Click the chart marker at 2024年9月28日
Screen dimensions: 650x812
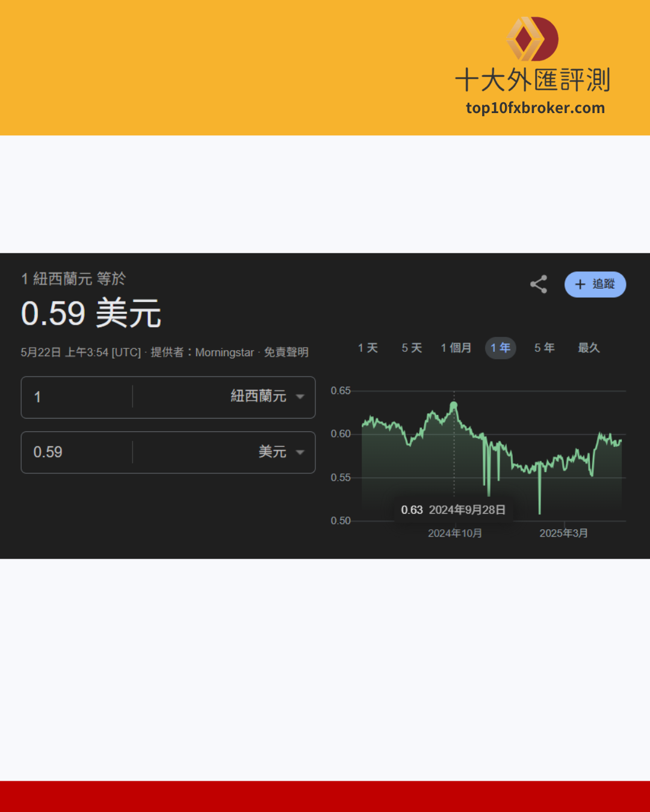point(454,405)
